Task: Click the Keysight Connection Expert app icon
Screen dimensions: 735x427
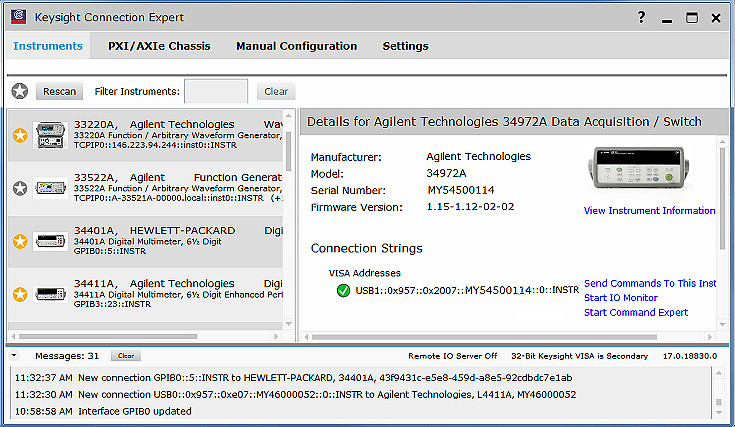Action: 19,17
